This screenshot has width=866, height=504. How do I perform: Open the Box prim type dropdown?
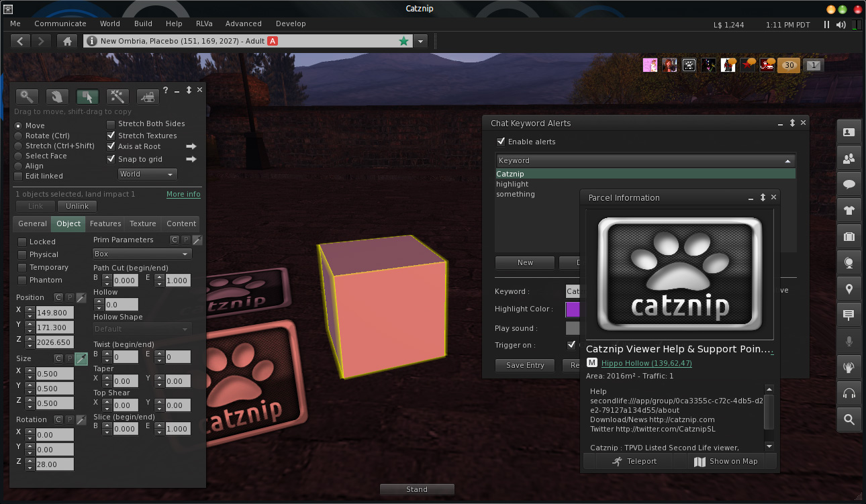[142, 254]
